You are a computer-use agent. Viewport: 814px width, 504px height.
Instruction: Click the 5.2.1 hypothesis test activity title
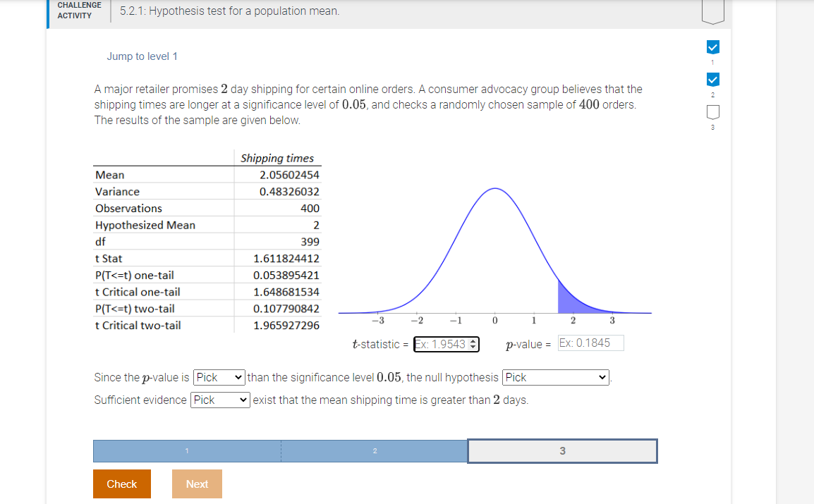click(228, 11)
